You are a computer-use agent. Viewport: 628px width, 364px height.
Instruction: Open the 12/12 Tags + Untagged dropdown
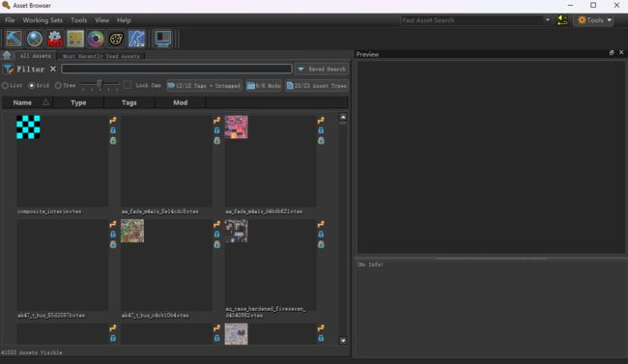coord(204,86)
